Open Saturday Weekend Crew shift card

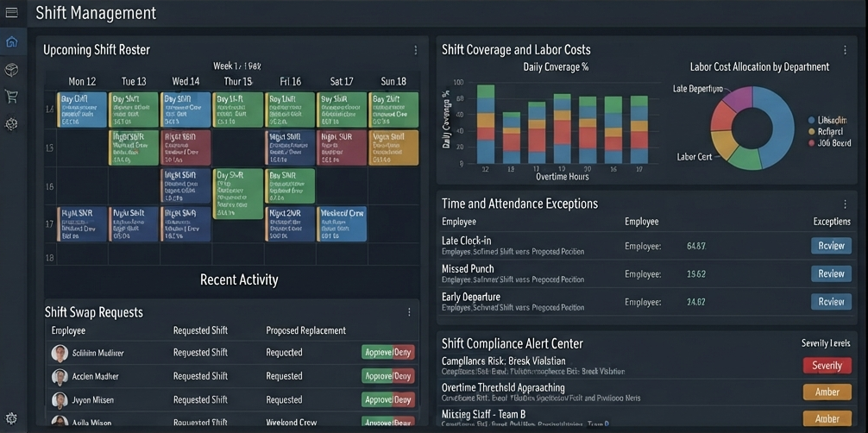pyautogui.click(x=342, y=223)
